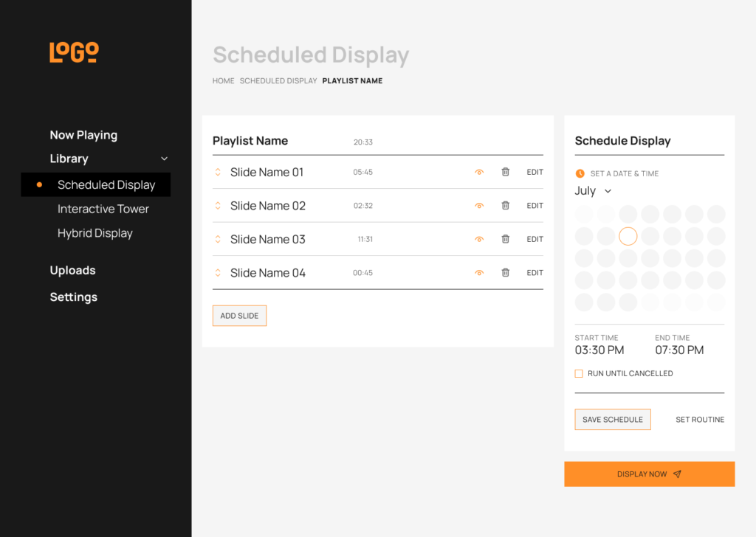Hide Slide Name 02 with eye icon
Viewport: 756px width, 537px height.
(479, 206)
